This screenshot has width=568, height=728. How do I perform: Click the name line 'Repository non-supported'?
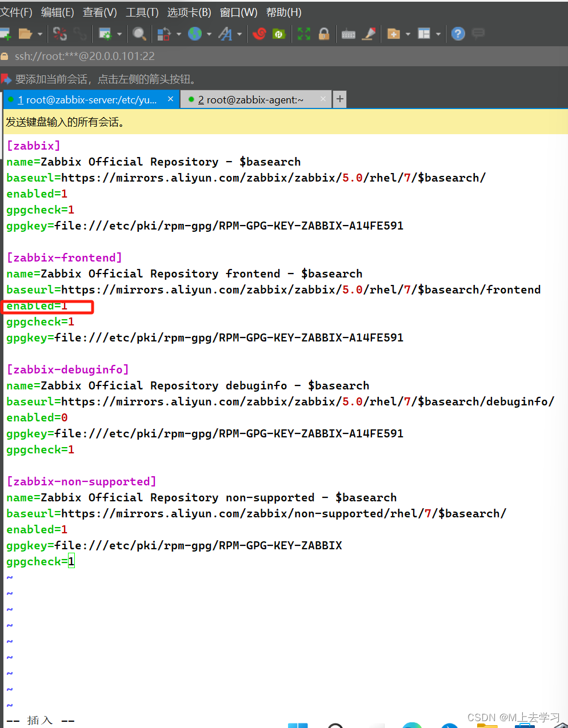[x=202, y=497]
